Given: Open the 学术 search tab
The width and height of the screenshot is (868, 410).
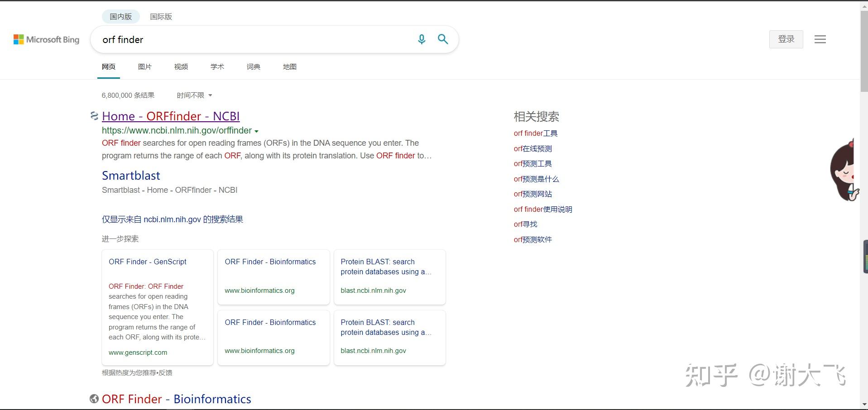Looking at the screenshot, I should pyautogui.click(x=217, y=67).
